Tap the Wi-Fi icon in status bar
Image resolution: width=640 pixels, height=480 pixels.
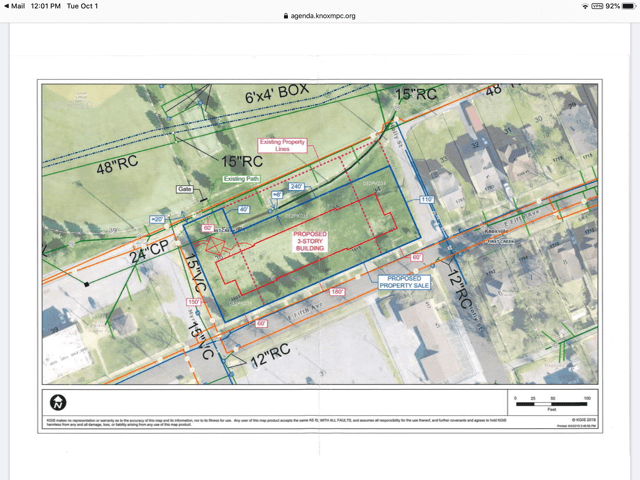pos(584,6)
